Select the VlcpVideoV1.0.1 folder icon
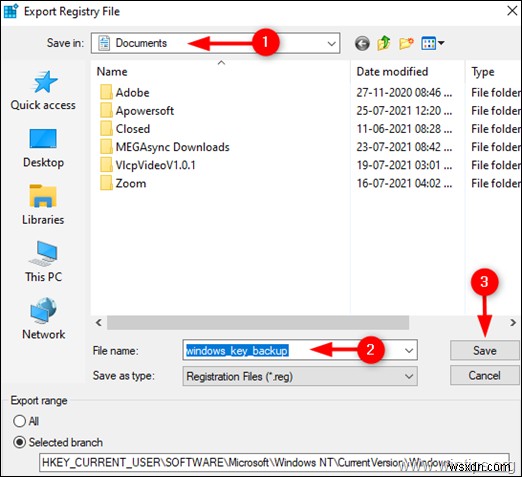The image size is (522, 477). tap(106, 165)
